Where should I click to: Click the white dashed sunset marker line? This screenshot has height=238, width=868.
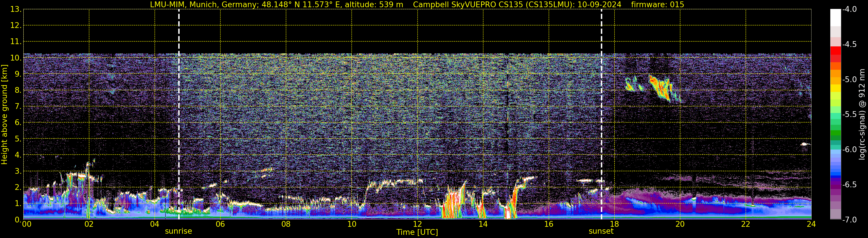601,114
